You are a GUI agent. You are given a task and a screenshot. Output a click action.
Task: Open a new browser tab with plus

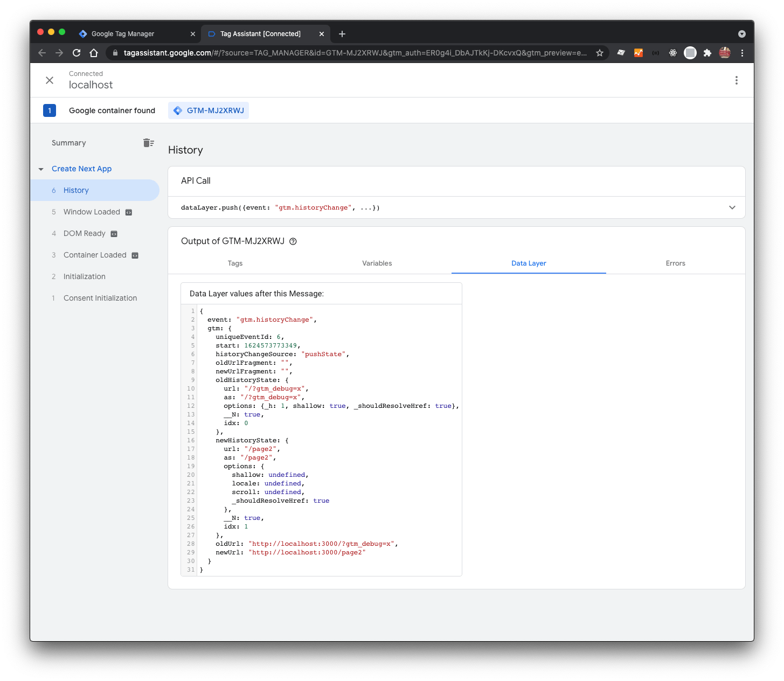[x=342, y=34]
